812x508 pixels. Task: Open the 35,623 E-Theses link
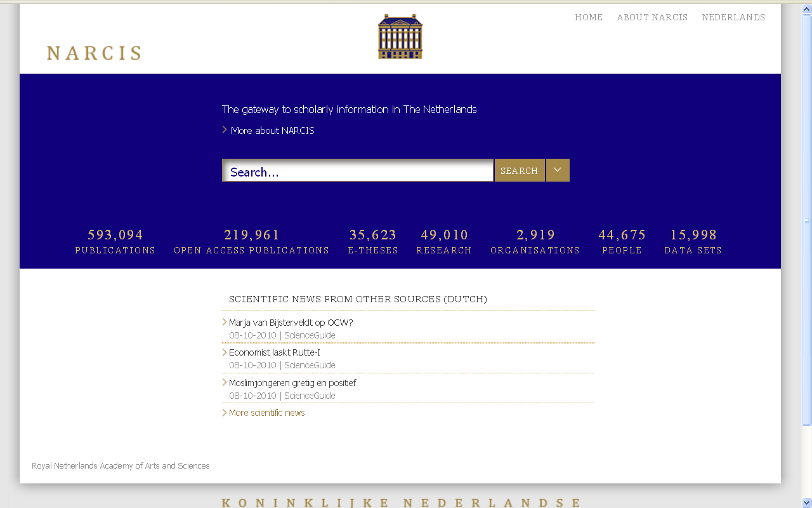tap(373, 242)
